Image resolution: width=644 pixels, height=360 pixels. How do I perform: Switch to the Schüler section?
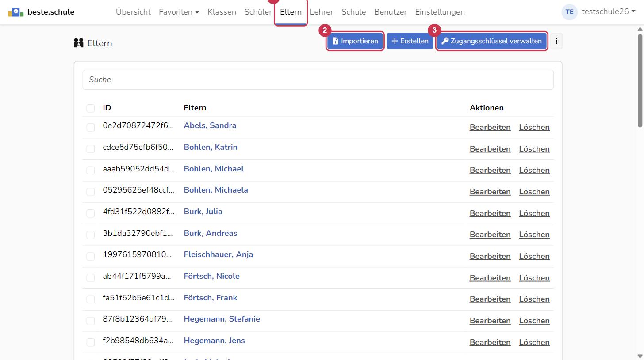click(x=258, y=12)
